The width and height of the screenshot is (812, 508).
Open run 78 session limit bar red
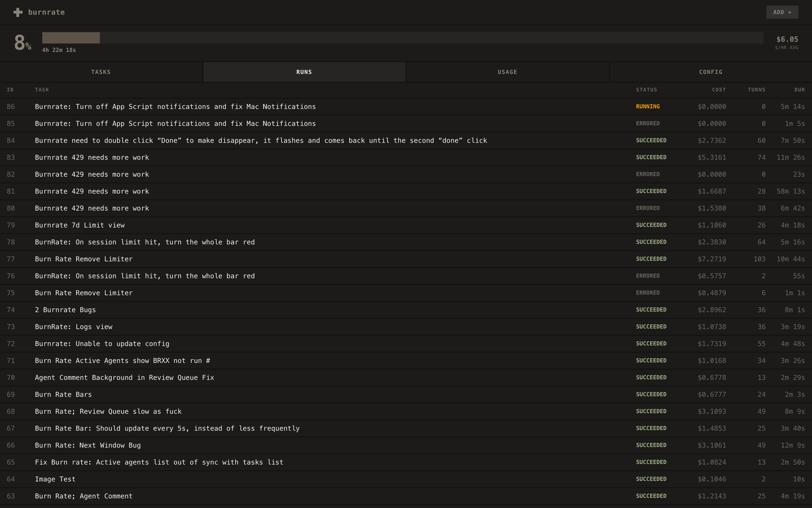coord(145,242)
